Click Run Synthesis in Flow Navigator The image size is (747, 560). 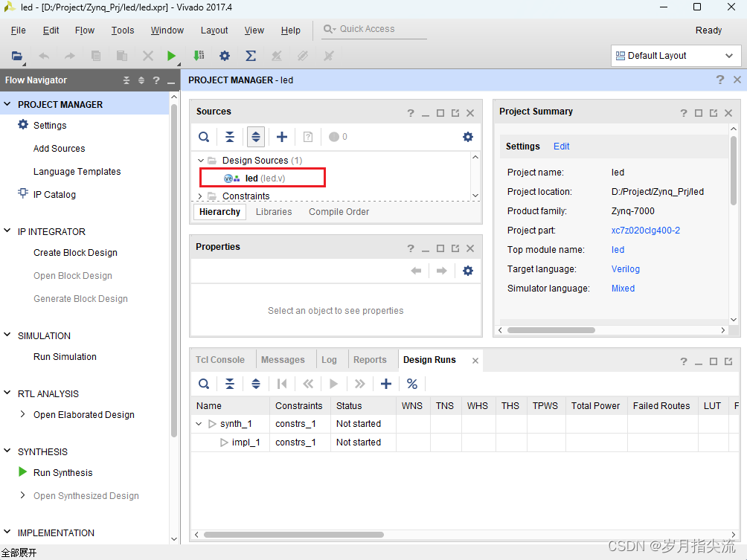[62, 472]
